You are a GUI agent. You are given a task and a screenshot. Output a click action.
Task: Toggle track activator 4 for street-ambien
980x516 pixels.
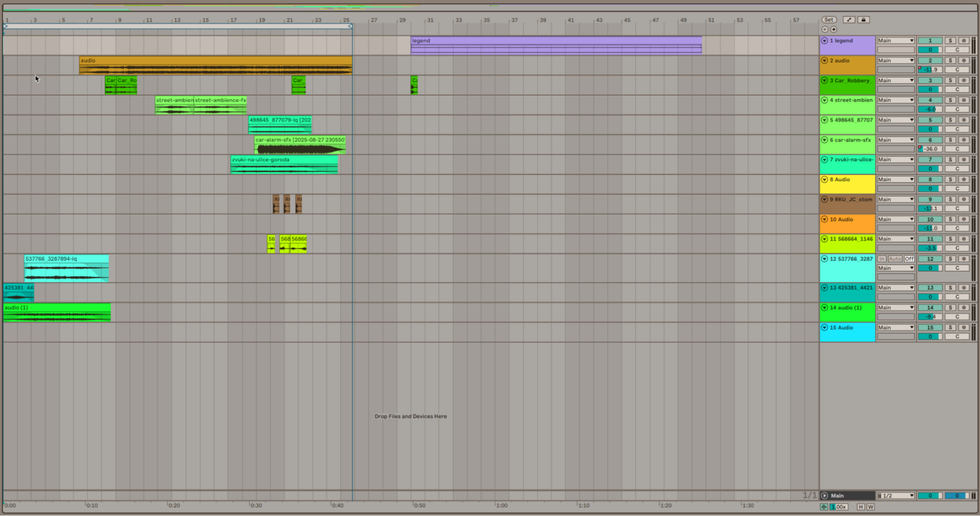tap(930, 100)
